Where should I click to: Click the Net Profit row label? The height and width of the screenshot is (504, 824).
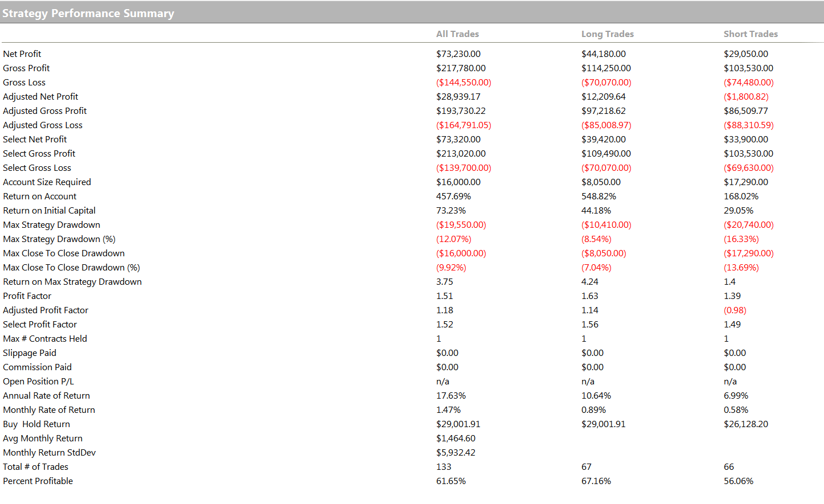22,54
